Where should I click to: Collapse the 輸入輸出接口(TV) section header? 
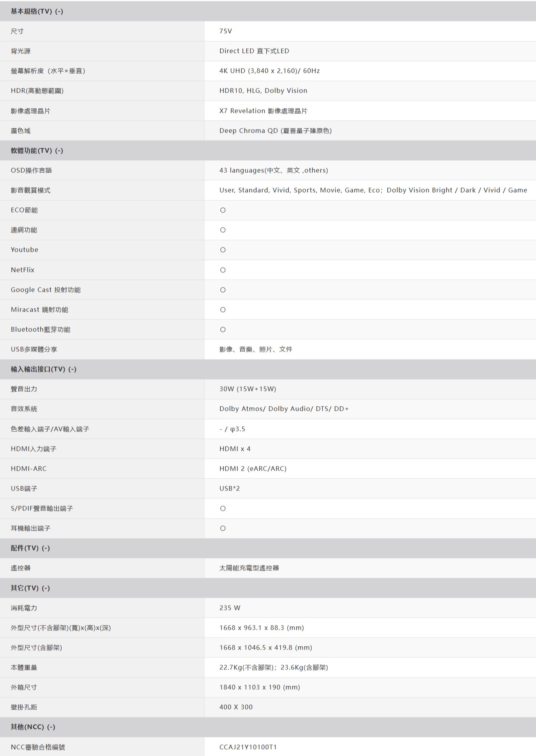click(268, 369)
